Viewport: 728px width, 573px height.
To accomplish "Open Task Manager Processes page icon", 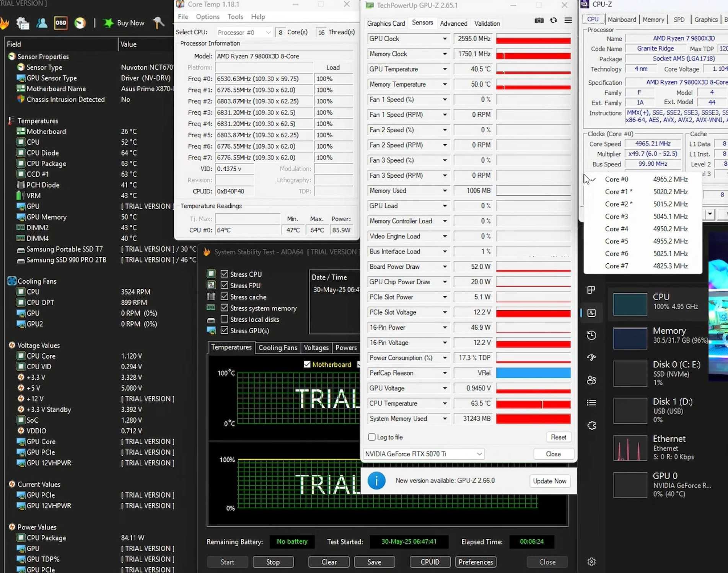I will pyautogui.click(x=591, y=290).
